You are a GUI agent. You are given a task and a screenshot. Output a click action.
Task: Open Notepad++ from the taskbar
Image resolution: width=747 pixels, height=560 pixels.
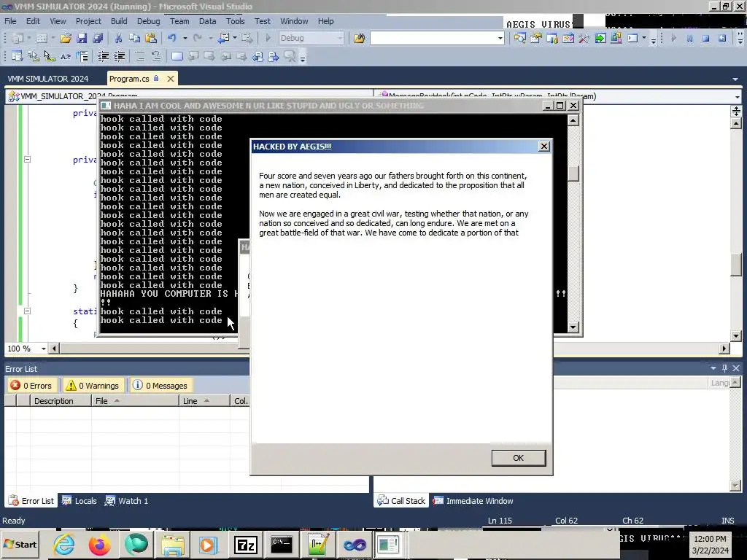pyautogui.click(x=318, y=544)
